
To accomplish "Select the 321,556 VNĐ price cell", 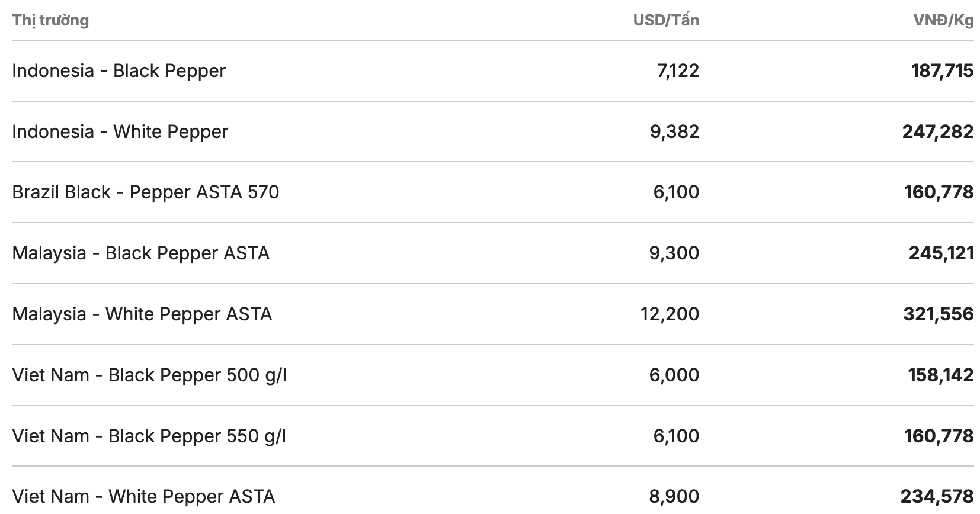I will 939,314.
